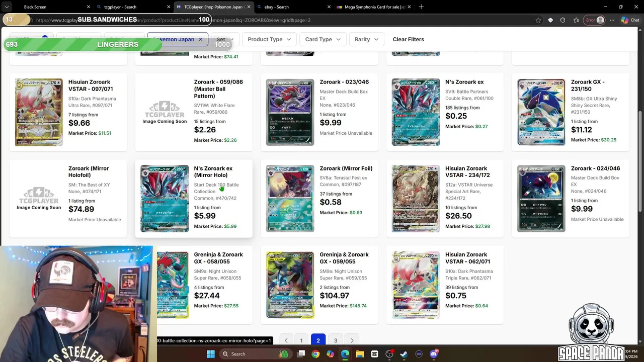Open the Copilot Chat sidebar
The image size is (644, 362).
tap(631, 20)
